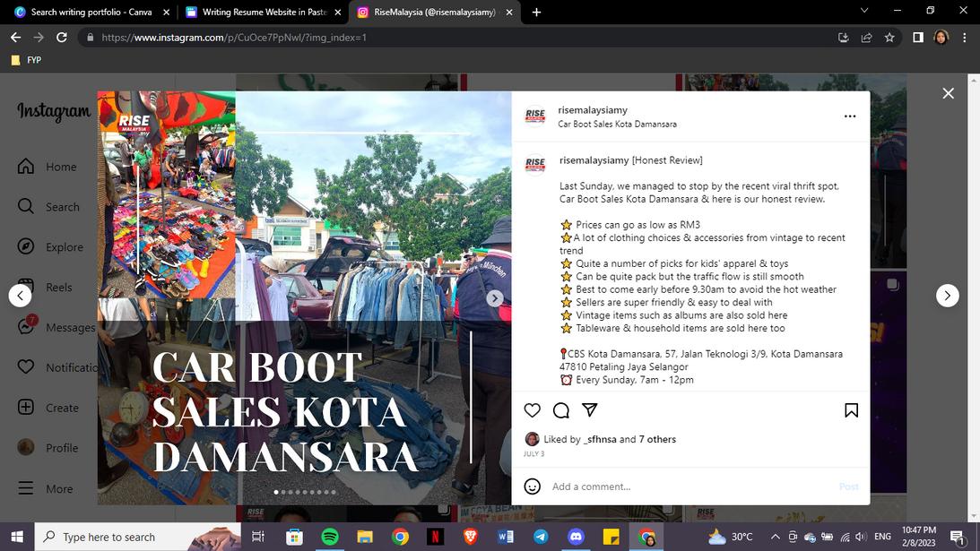Click the install/download icon in the address bar
Viewport: 980px width, 551px height.
point(843,38)
